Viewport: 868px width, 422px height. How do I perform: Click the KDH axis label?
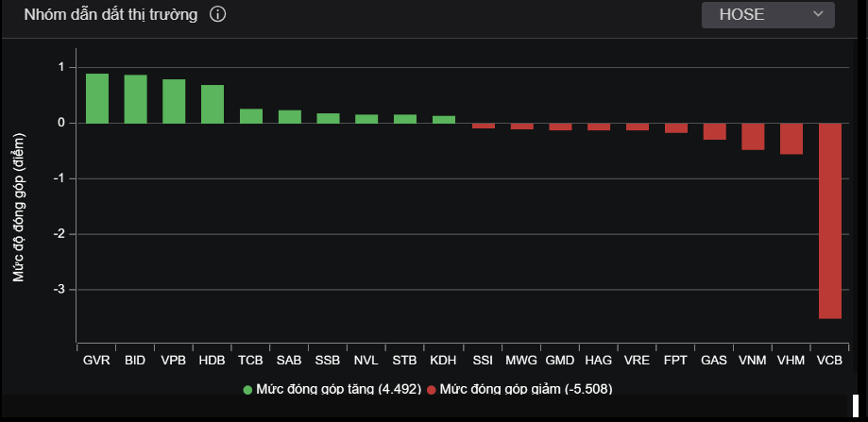(x=443, y=360)
